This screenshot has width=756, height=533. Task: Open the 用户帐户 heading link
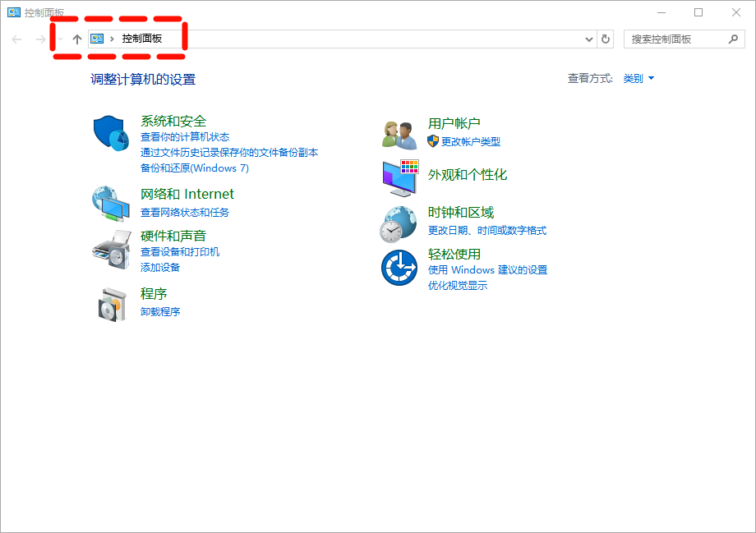(454, 123)
